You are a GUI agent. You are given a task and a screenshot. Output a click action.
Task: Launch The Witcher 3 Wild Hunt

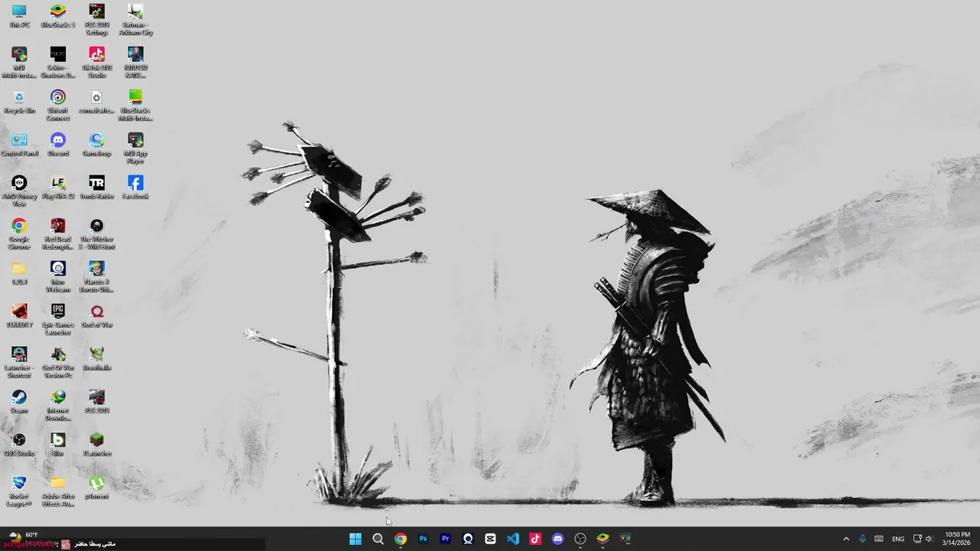tap(96, 234)
